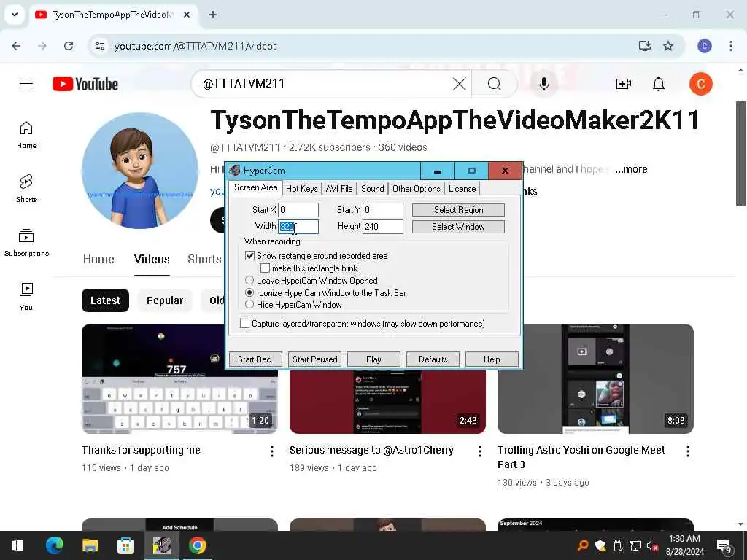Viewport: 747px width, 560px height.
Task: Open the YouTube notifications bell
Action: 659,85
